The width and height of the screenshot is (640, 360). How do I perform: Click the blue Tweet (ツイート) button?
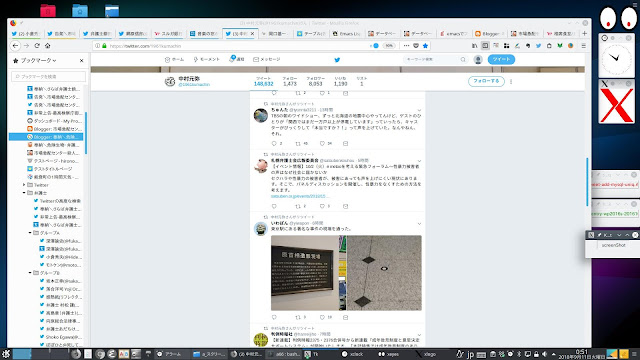tap(501, 60)
